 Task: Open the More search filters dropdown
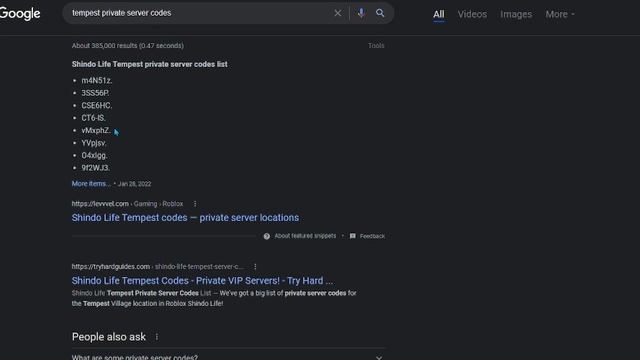(560, 14)
